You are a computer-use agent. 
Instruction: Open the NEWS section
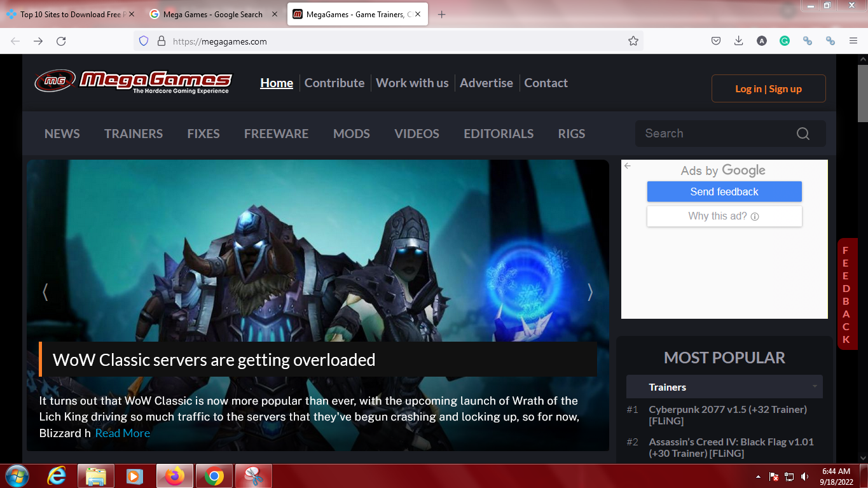coord(62,134)
